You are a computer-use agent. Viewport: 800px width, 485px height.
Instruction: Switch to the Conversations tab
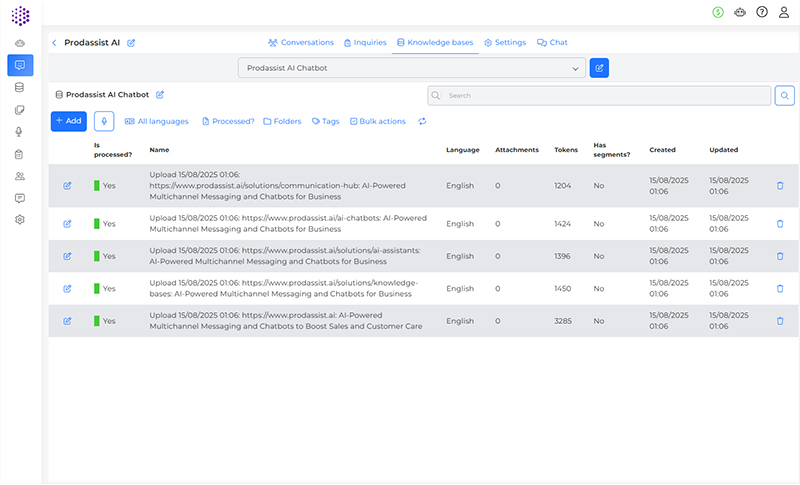[301, 43]
